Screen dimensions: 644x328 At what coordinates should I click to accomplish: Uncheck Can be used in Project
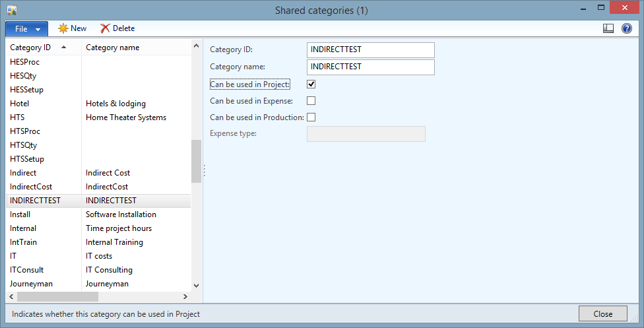click(x=311, y=84)
